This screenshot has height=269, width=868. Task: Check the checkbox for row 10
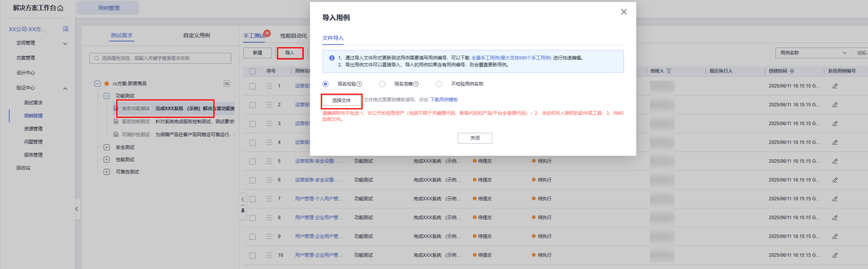tap(252, 256)
